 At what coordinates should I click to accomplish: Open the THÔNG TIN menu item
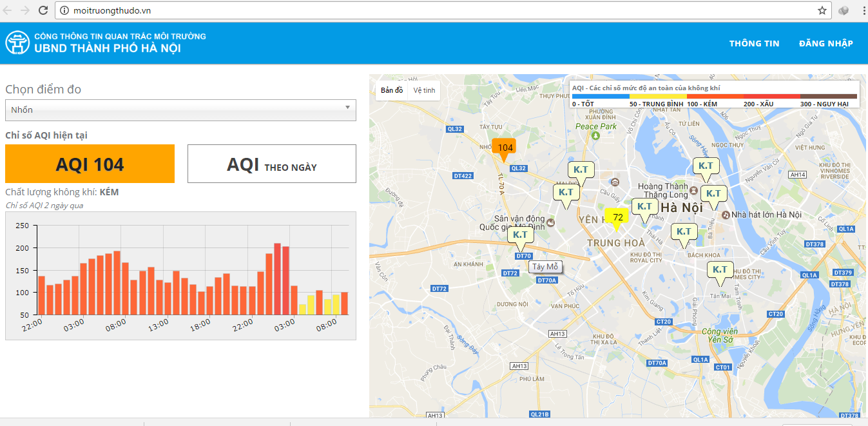[x=755, y=43]
